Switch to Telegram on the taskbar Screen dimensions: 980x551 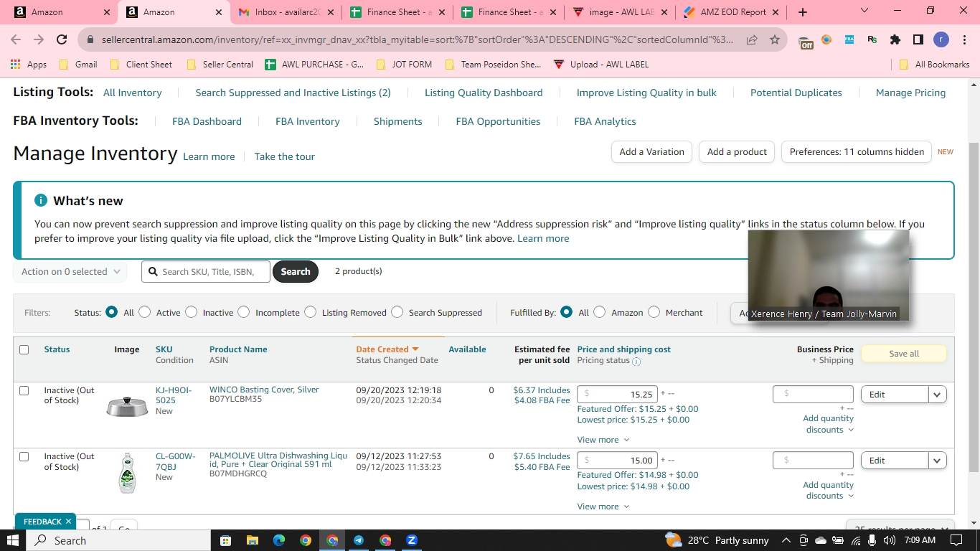(359, 540)
